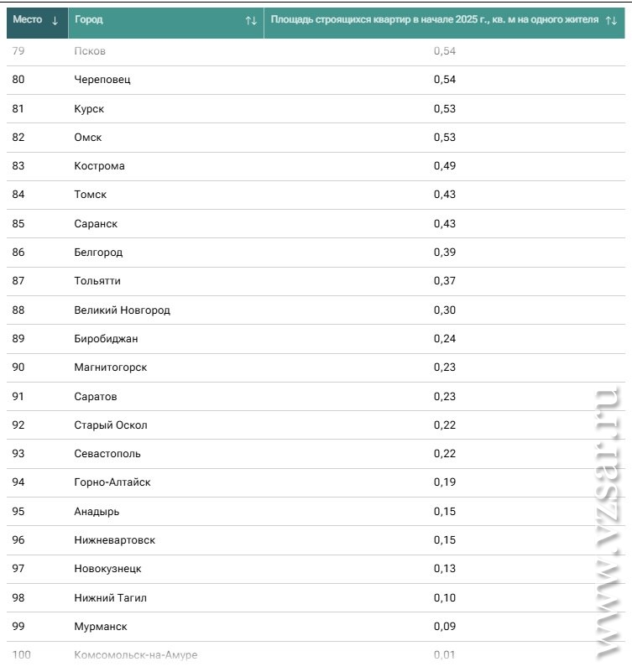Click the Курск city cell

point(89,109)
